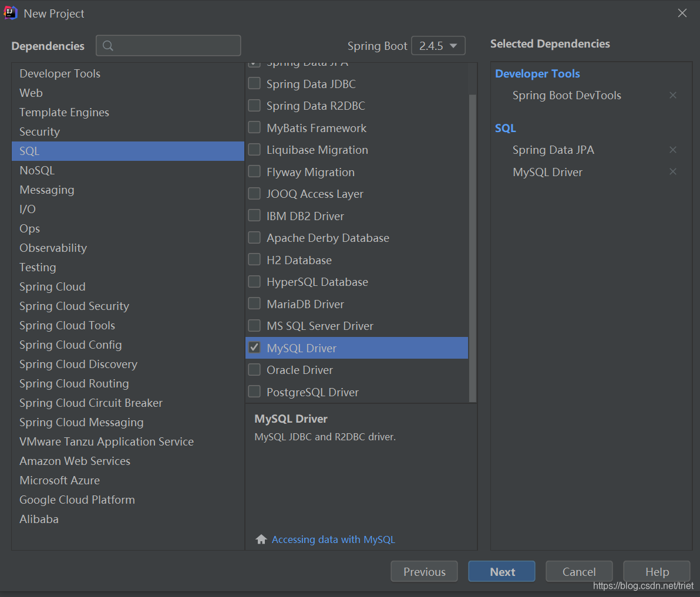Open Spring Cloud Discovery category
The width and height of the screenshot is (700, 597).
click(127, 365)
